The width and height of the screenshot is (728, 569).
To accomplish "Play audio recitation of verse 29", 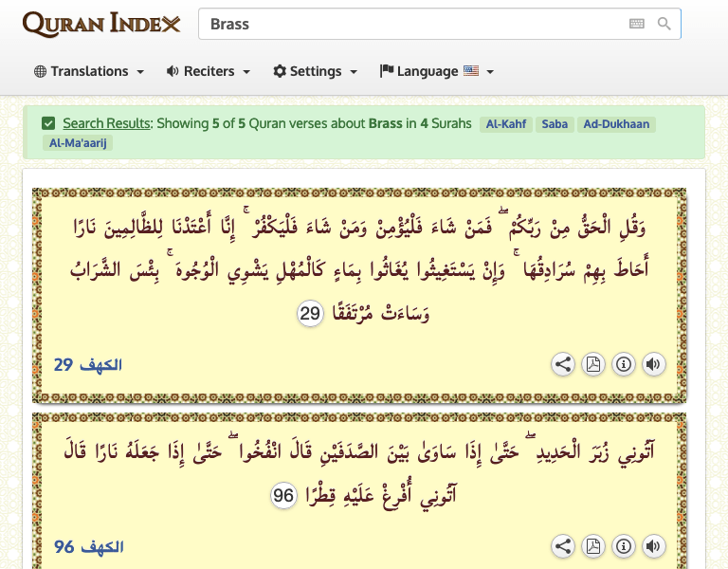I will [653, 364].
